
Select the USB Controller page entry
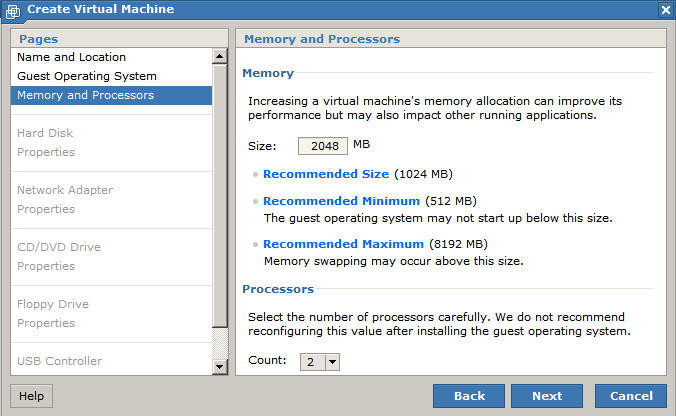pyautogui.click(x=59, y=361)
